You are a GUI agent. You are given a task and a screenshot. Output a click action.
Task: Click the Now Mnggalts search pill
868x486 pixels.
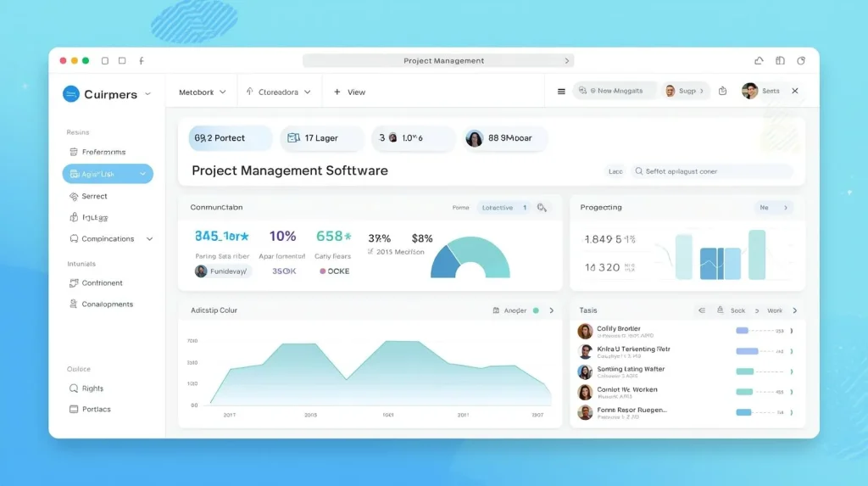pyautogui.click(x=614, y=91)
